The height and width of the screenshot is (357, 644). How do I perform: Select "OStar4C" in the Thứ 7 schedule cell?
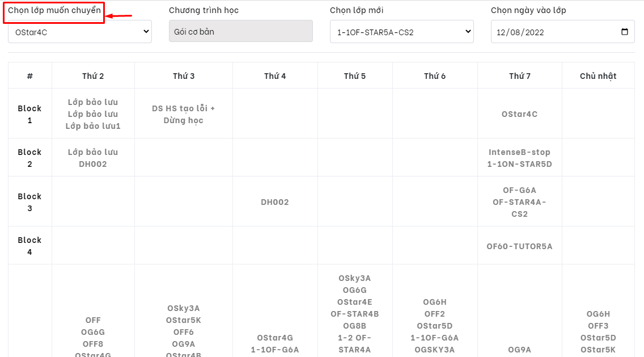point(519,114)
